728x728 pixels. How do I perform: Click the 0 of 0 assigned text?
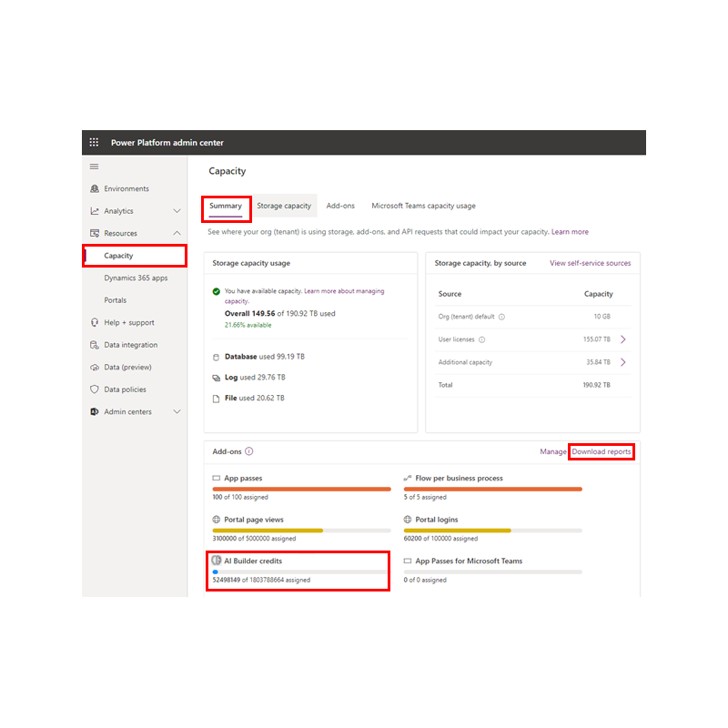coord(425,580)
